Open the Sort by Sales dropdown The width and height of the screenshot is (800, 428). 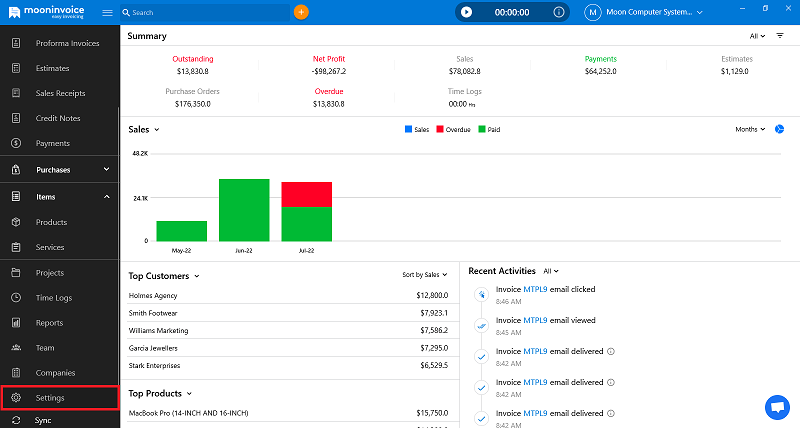[424, 275]
